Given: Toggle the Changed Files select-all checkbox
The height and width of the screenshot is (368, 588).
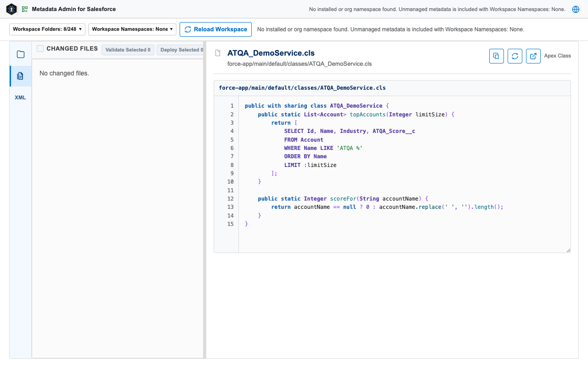Looking at the screenshot, I should click(x=40, y=49).
